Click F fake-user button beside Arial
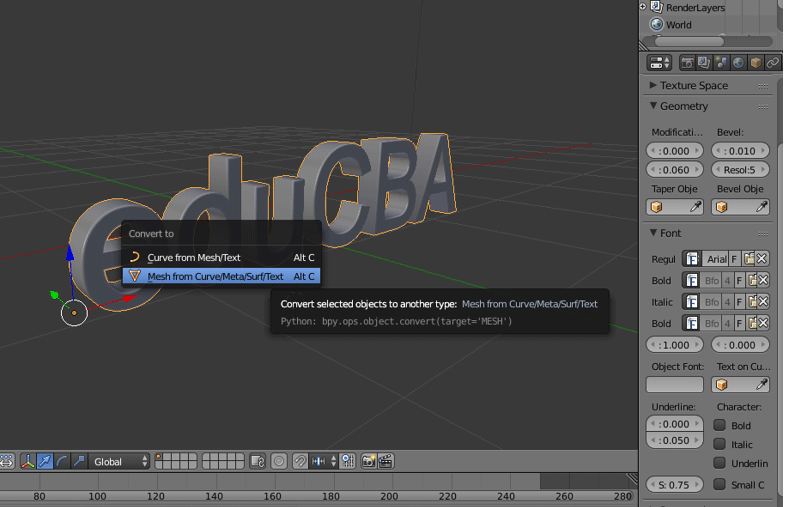 tap(734, 259)
